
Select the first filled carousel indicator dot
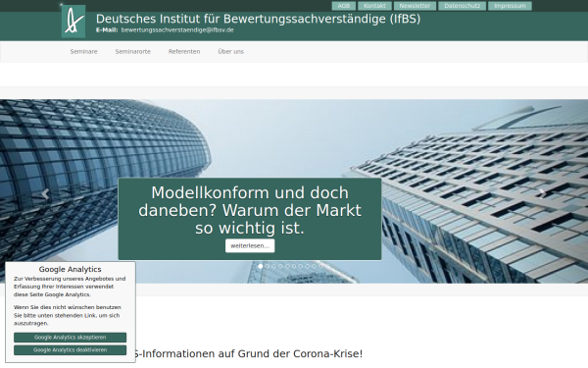261,266
